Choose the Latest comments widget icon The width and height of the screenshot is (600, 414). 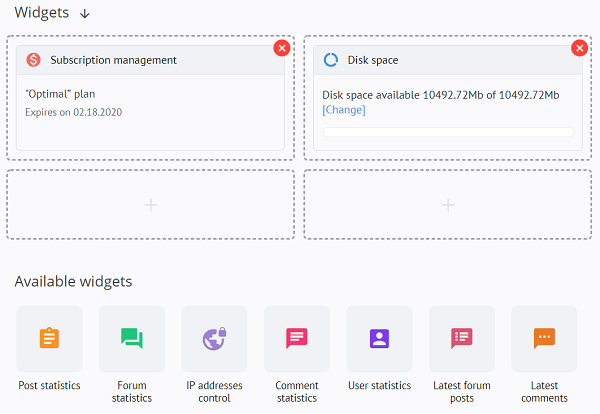point(544,339)
